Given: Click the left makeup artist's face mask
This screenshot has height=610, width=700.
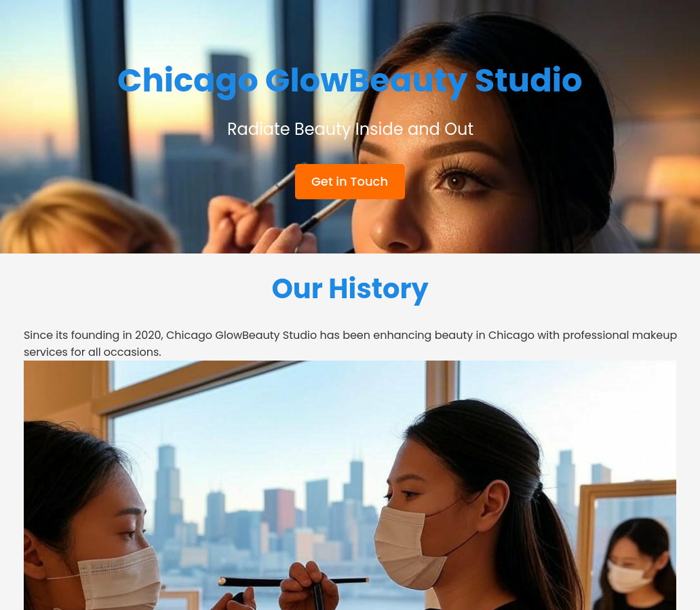Looking at the screenshot, I should 119,578.
